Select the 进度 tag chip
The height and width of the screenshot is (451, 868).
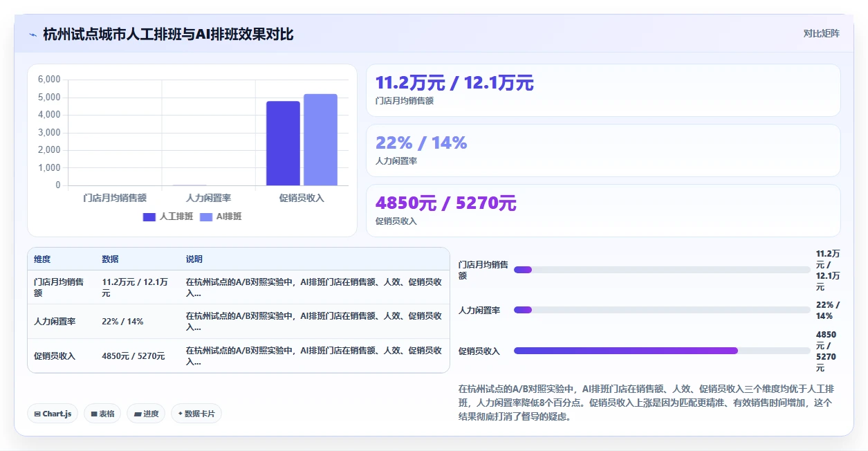click(146, 414)
